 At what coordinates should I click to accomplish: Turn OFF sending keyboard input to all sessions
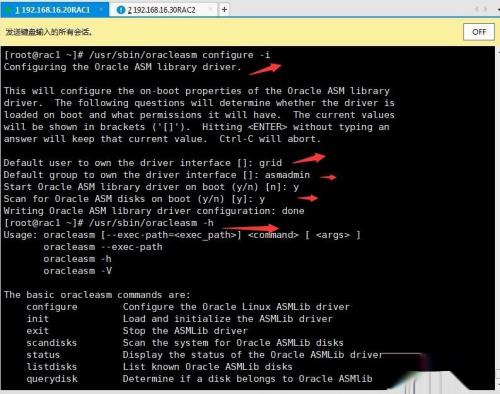pyautogui.click(x=479, y=32)
